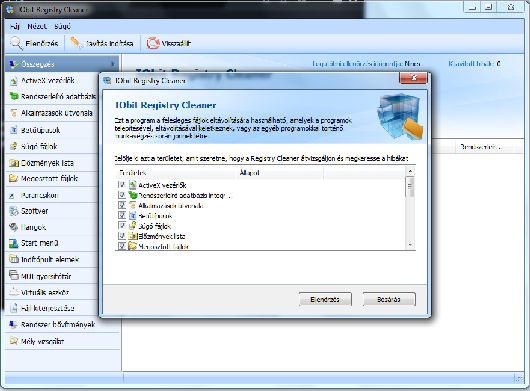Select Betűtípusok icon in sidebar
The image size is (530, 391).
(x=13, y=130)
